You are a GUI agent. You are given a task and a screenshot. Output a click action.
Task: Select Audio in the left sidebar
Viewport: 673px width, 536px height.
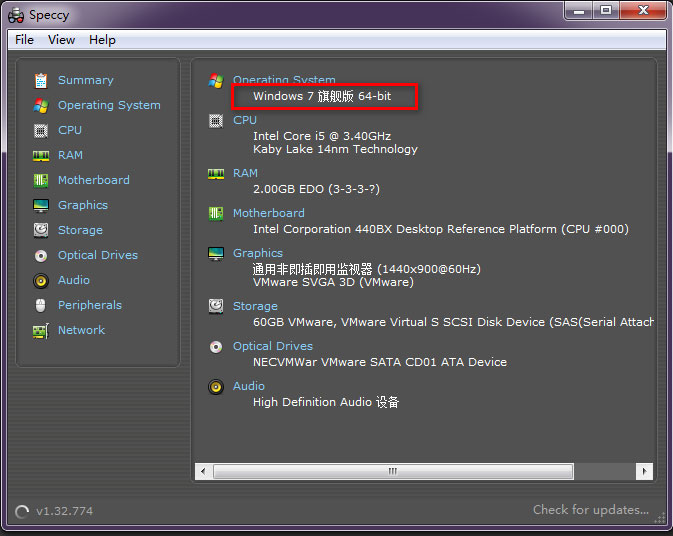pos(73,280)
